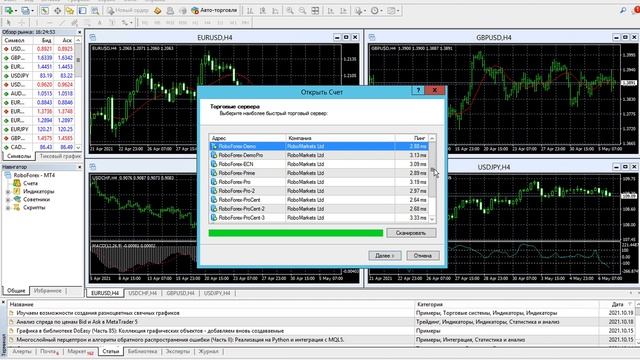Click the Сканировать button
The width and height of the screenshot is (640, 360).
pyautogui.click(x=411, y=233)
